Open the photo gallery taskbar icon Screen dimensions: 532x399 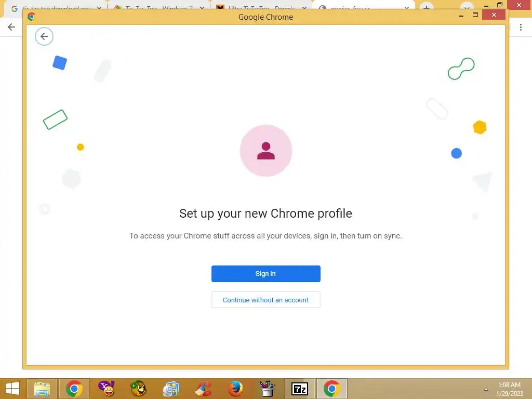point(170,389)
